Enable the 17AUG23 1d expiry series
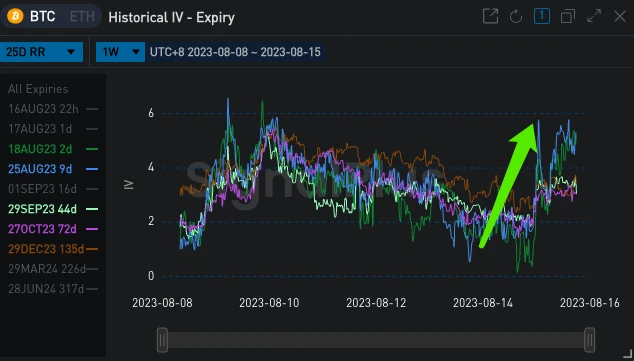Image resolution: width=634 pixels, height=361 pixels. 53,129
